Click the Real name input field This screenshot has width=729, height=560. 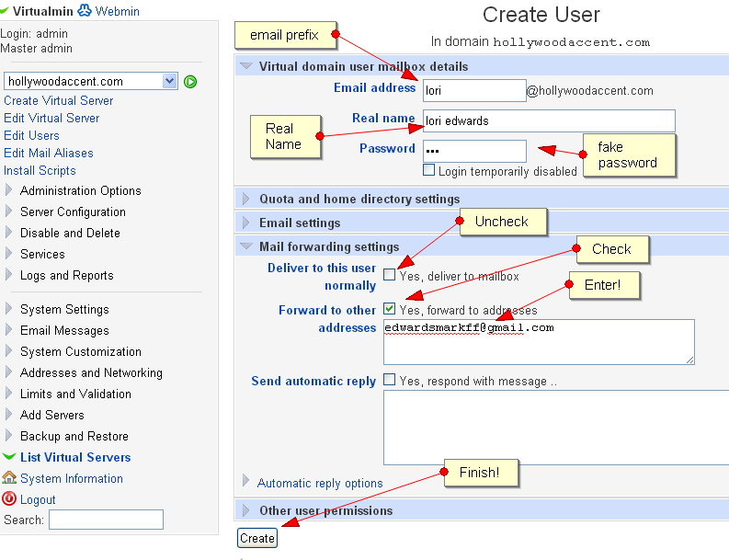pyautogui.click(x=549, y=121)
